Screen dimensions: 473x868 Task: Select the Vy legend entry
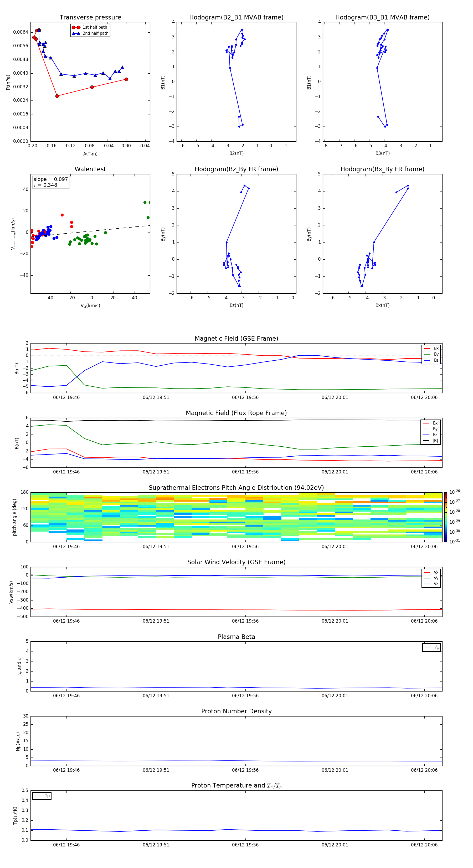click(431, 578)
